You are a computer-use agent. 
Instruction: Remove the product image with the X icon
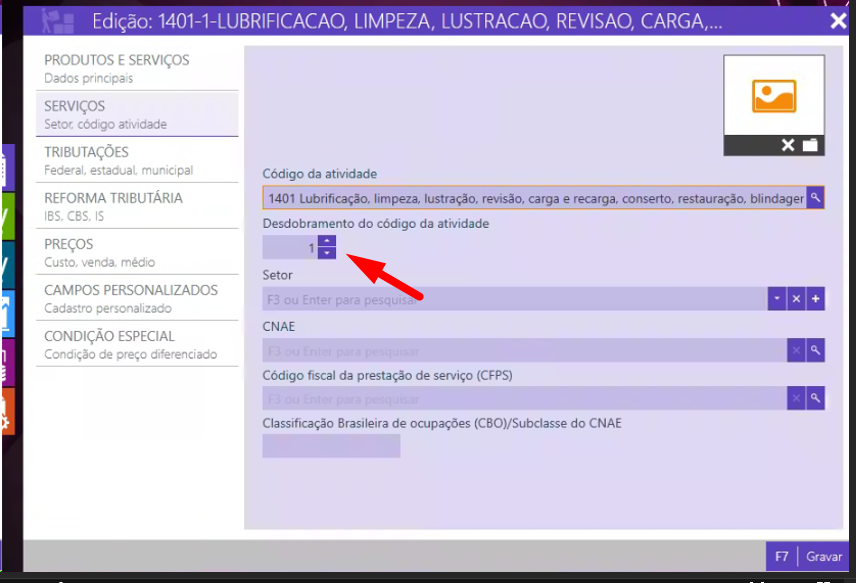(788, 146)
